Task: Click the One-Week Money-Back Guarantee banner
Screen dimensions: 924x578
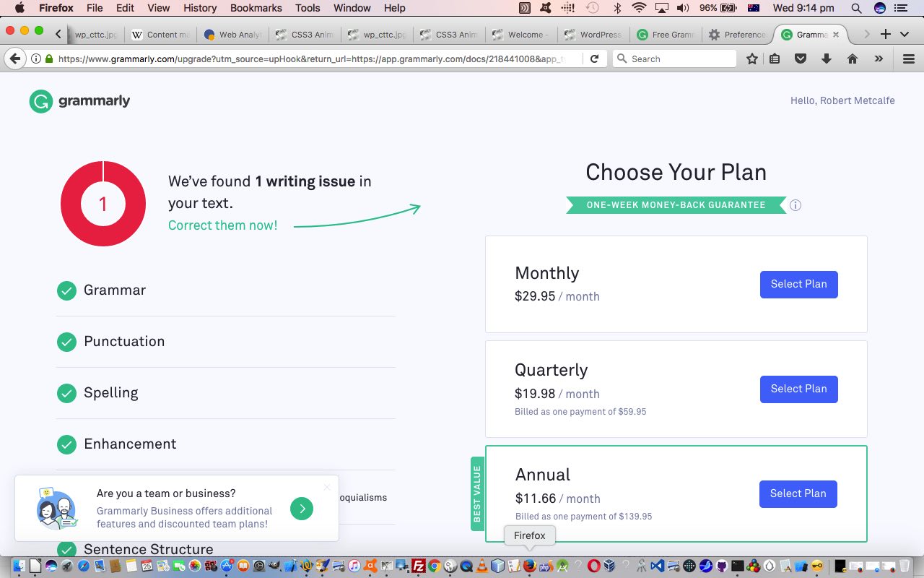Action: (676, 205)
